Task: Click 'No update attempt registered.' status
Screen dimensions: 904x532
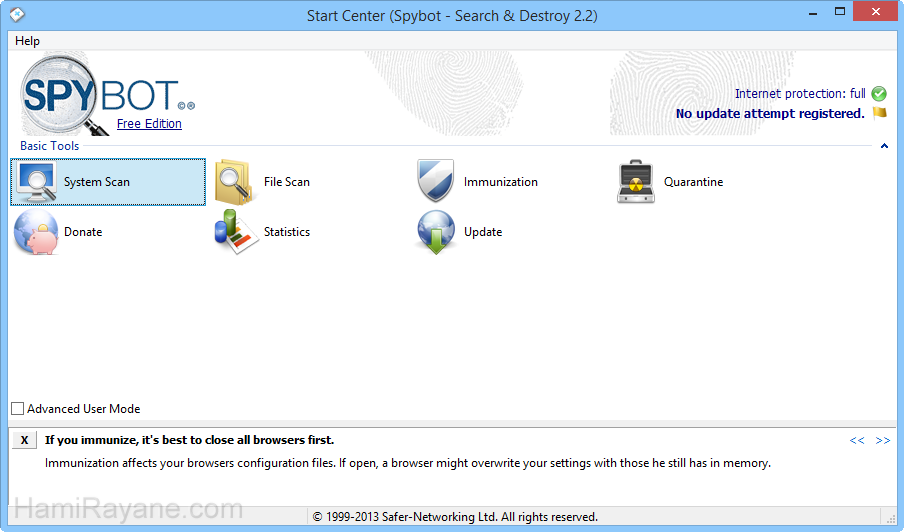Action: point(770,114)
